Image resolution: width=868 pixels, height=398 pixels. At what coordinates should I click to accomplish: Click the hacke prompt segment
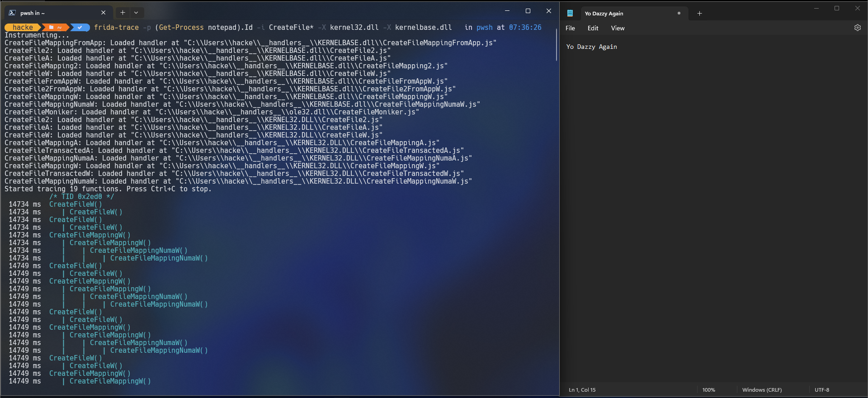click(x=23, y=28)
